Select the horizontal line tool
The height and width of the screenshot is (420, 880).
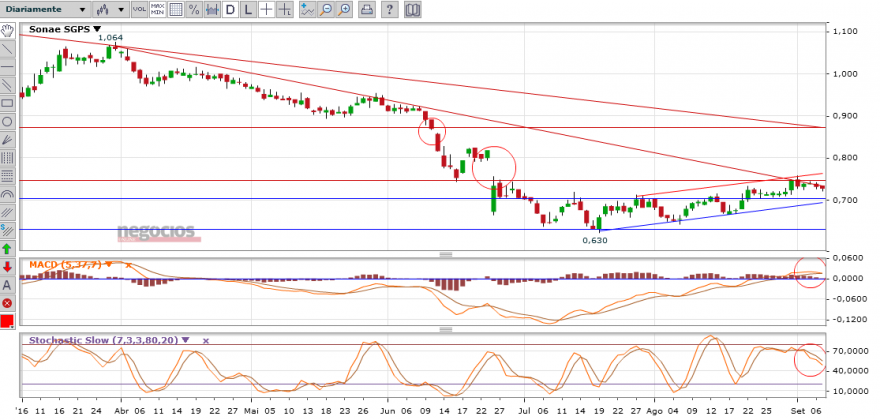point(7,67)
